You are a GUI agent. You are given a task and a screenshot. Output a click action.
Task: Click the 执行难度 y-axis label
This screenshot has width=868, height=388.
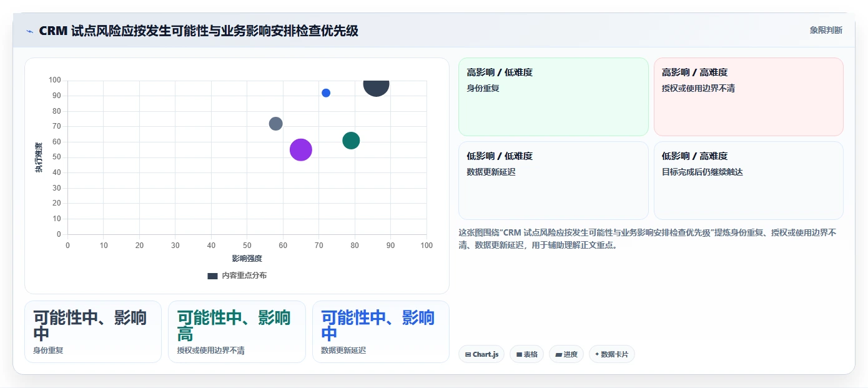(x=39, y=157)
